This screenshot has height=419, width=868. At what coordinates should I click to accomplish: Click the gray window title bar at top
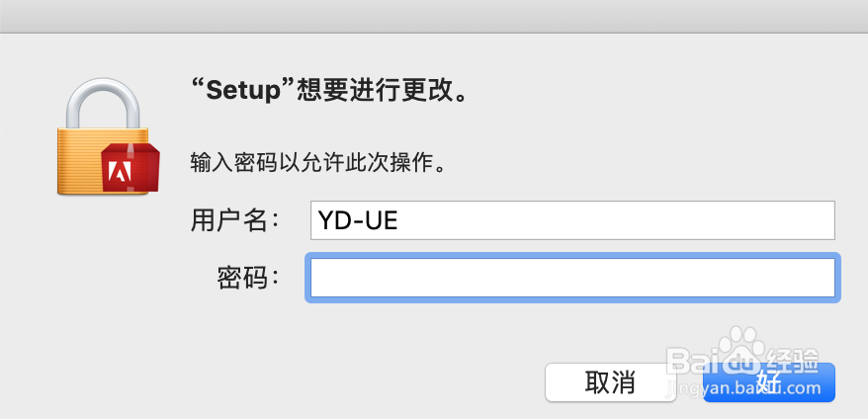coord(434,16)
